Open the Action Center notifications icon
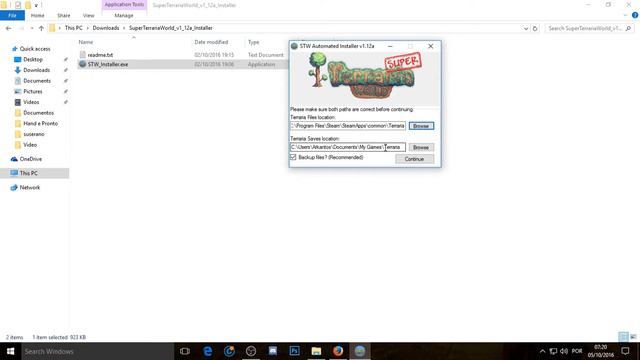 coord(625,351)
